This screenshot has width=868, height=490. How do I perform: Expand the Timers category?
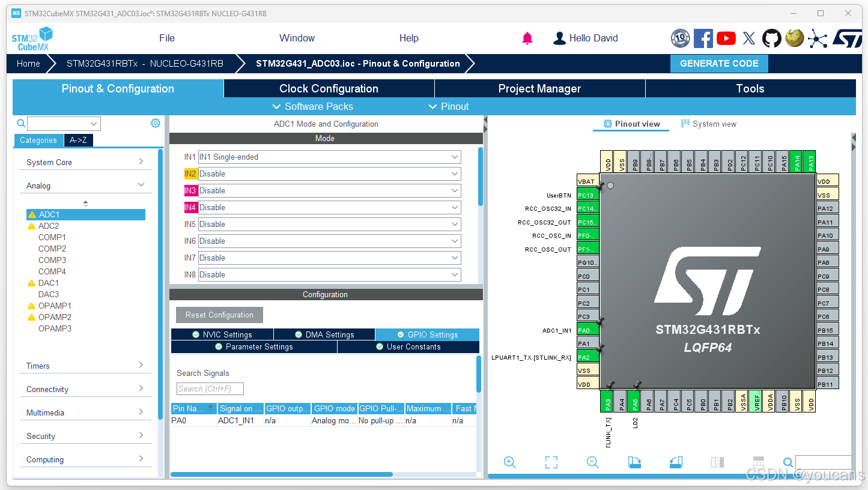(x=85, y=366)
